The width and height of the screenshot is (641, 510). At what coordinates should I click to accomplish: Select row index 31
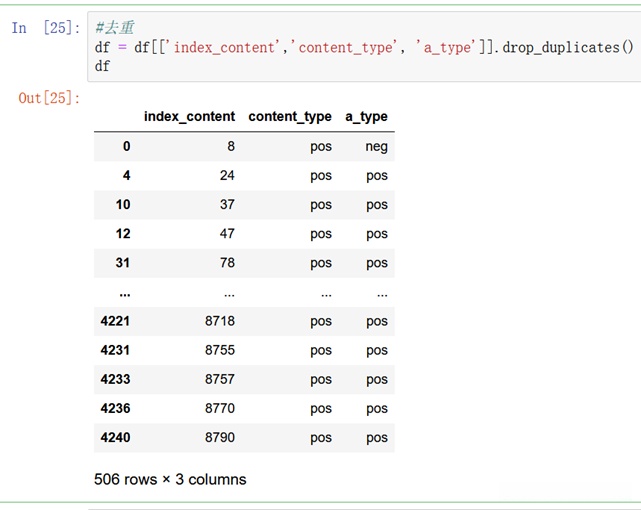[x=123, y=262]
